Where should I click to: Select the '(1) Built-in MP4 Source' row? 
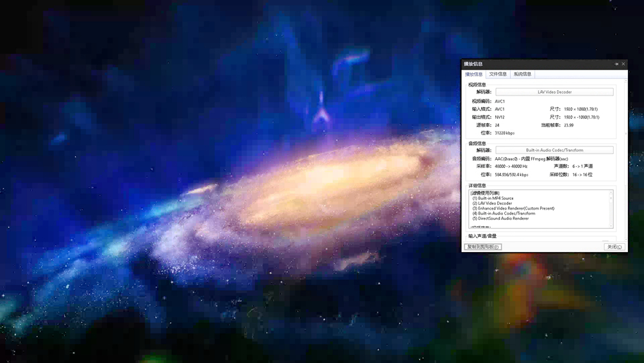coord(493,198)
